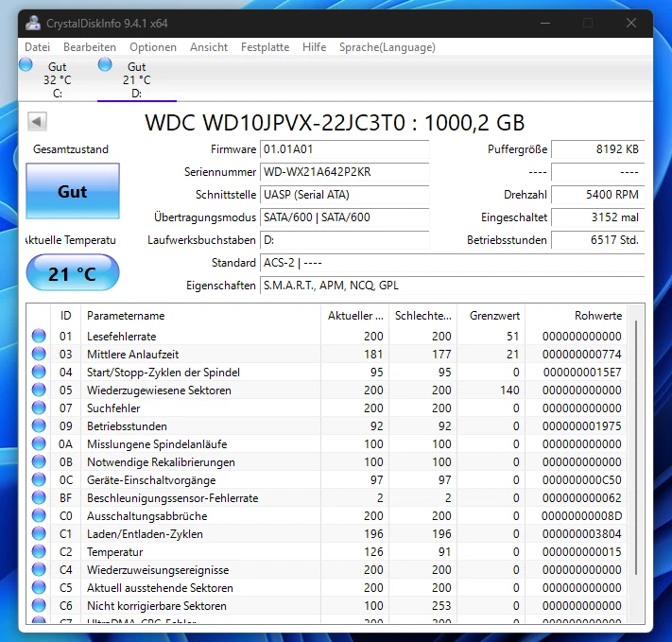Click the Eingeschaltet value 3152 mal

click(x=598, y=217)
